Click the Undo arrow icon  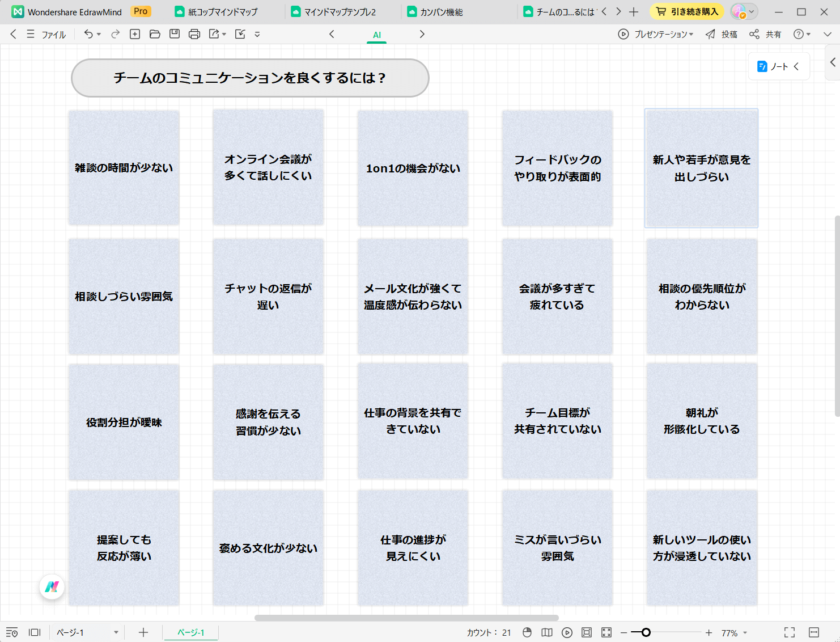point(88,34)
